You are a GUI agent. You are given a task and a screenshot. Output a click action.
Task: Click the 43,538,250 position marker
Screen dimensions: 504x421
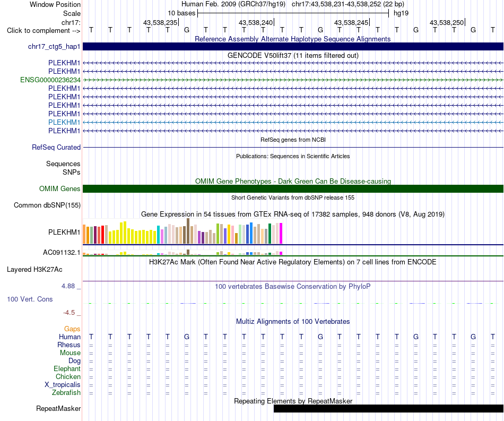[447, 22]
